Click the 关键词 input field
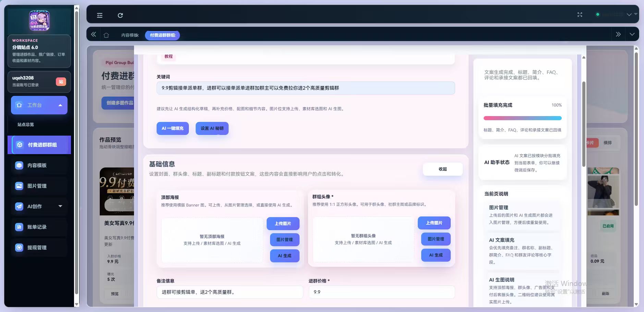The height and width of the screenshot is (312, 644). pyautogui.click(x=306, y=88)
